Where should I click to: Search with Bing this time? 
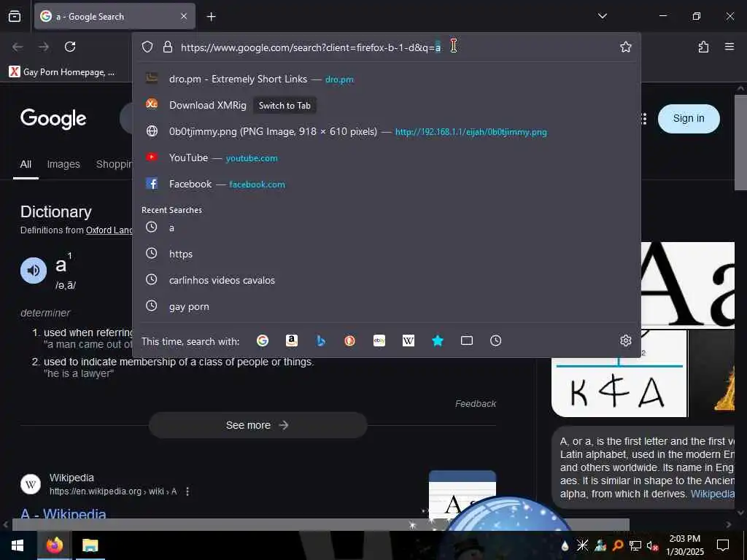click(321, 341)
